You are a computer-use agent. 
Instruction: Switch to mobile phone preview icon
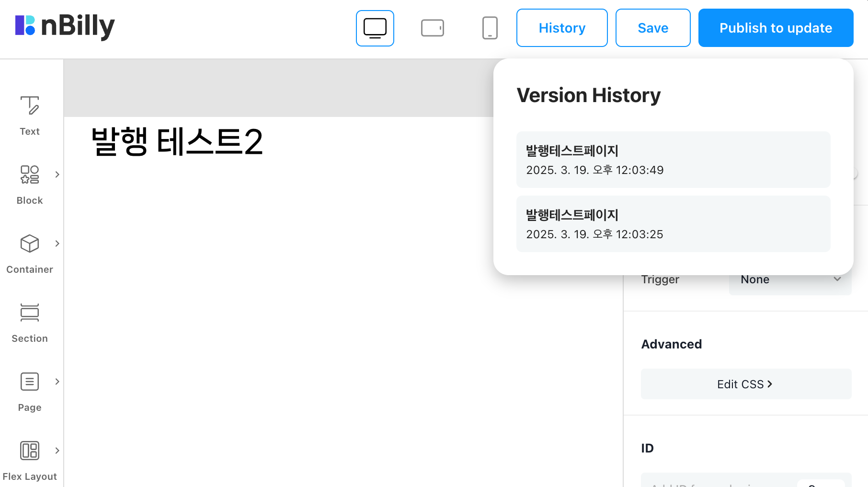[490, 28]
